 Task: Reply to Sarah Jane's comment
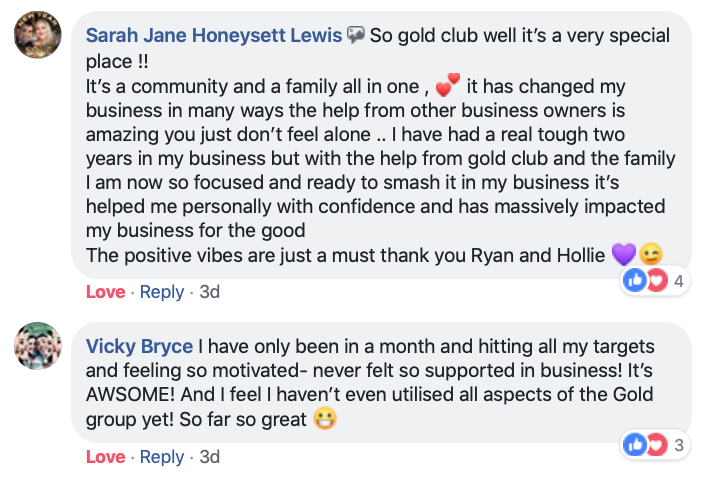click(162, 292)
